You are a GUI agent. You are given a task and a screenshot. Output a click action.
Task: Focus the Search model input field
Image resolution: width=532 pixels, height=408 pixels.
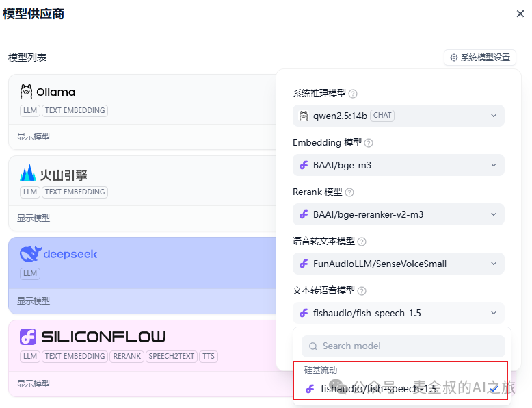403,346
